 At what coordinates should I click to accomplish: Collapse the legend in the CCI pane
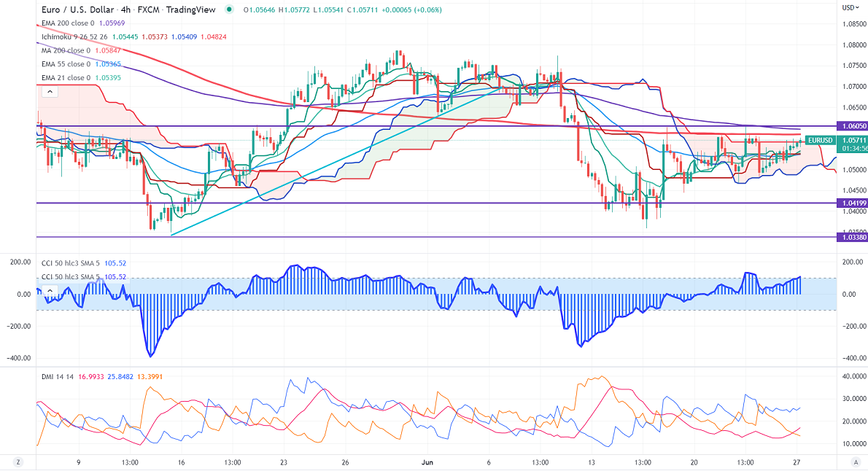tap(50, 290)
